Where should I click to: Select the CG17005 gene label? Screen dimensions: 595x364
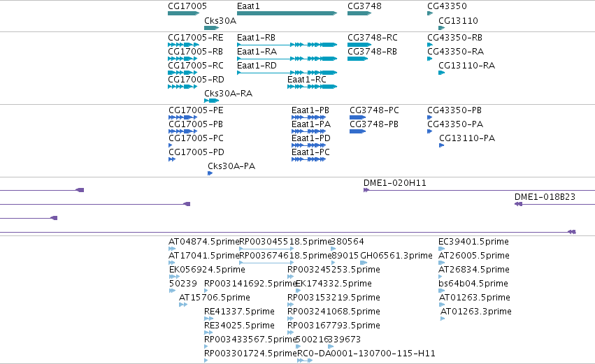click(x=187, y=6)
